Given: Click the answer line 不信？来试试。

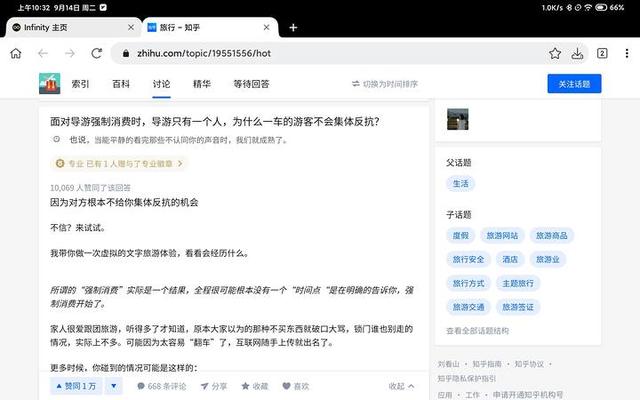Looking at the screenshot, I should click(78, 228).
